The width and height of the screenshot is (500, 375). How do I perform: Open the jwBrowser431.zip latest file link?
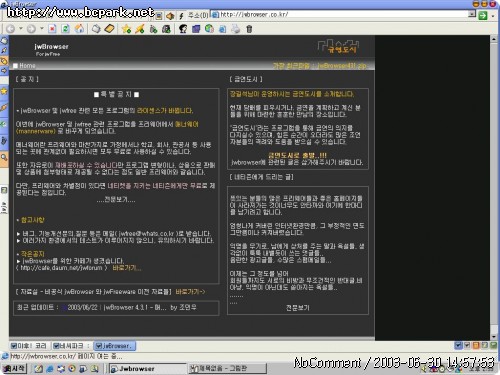pos(342,66)
